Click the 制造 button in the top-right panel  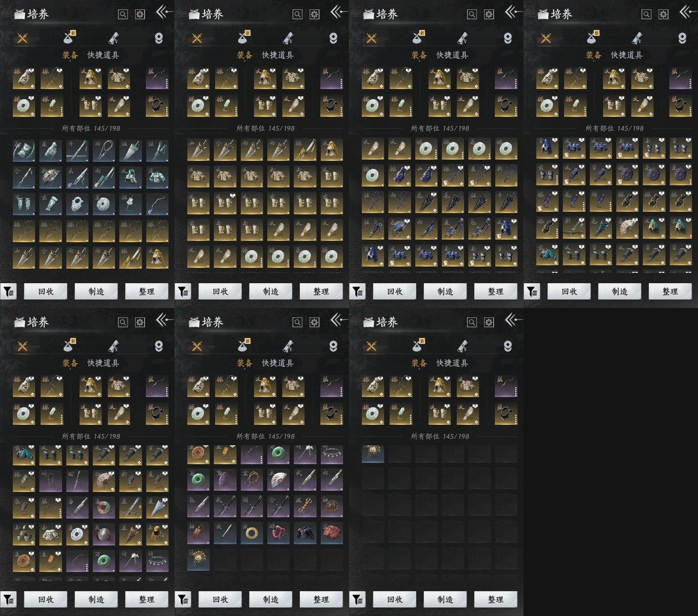620,291
